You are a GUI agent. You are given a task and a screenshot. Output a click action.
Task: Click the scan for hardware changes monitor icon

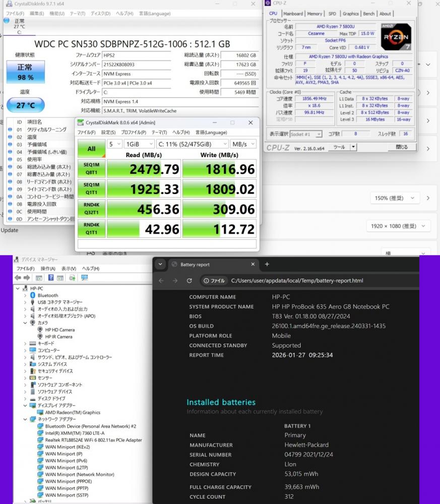[x=85, y=278]
